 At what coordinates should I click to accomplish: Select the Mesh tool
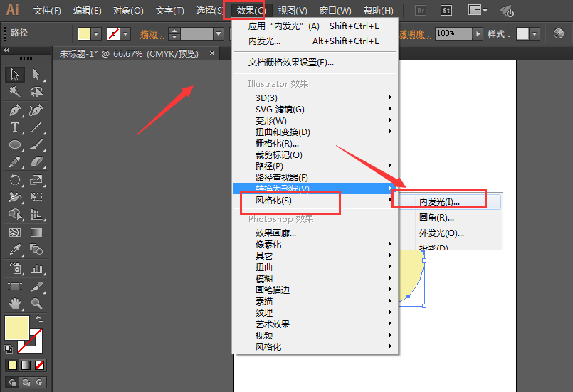pyautogui.click(x=15, y=233)
